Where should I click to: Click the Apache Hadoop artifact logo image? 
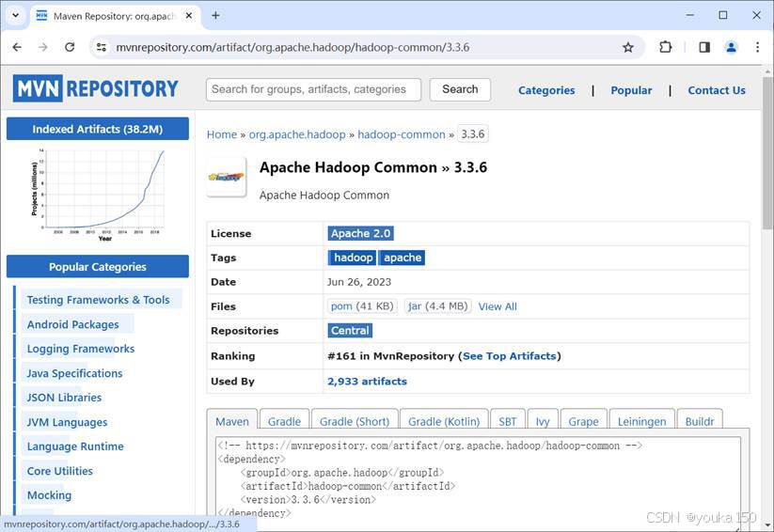tap(227, 177)
